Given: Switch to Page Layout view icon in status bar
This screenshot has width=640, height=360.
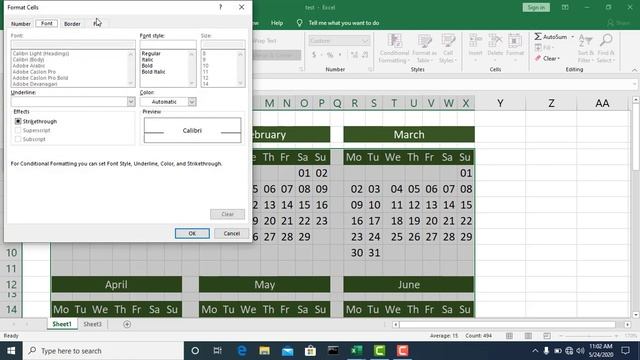Looking at the screenshot, I should (528, 336).
